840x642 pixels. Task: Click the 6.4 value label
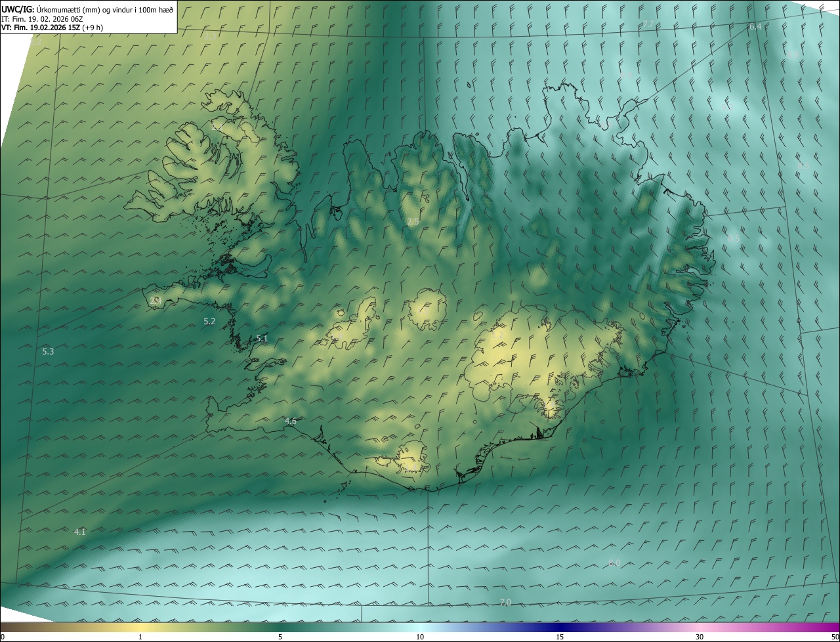(755, 27)
